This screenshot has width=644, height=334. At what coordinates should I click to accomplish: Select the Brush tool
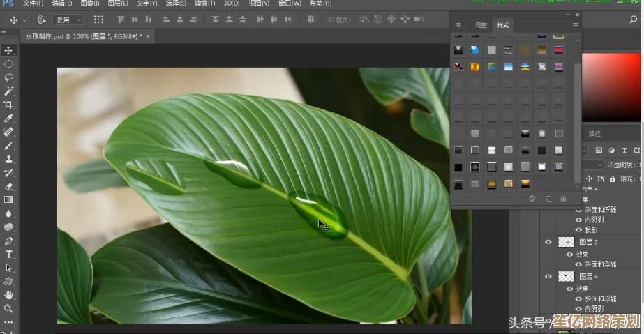tap(8, 146)
